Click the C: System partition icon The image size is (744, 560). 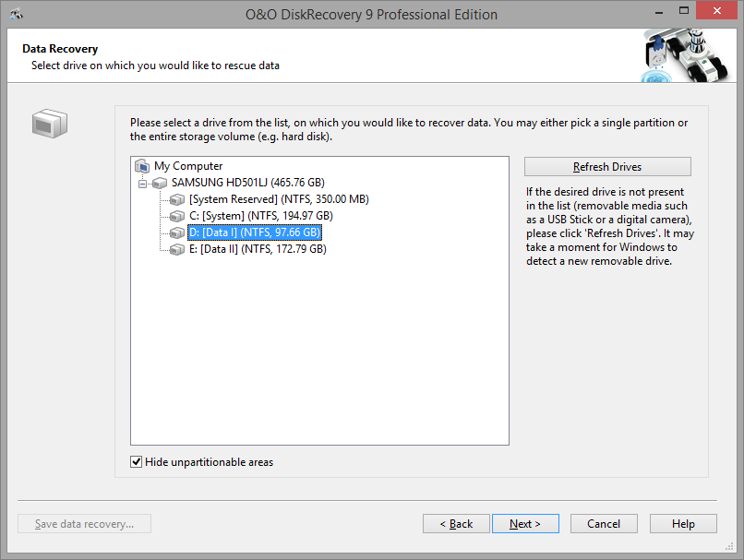[x=177, y=216]
